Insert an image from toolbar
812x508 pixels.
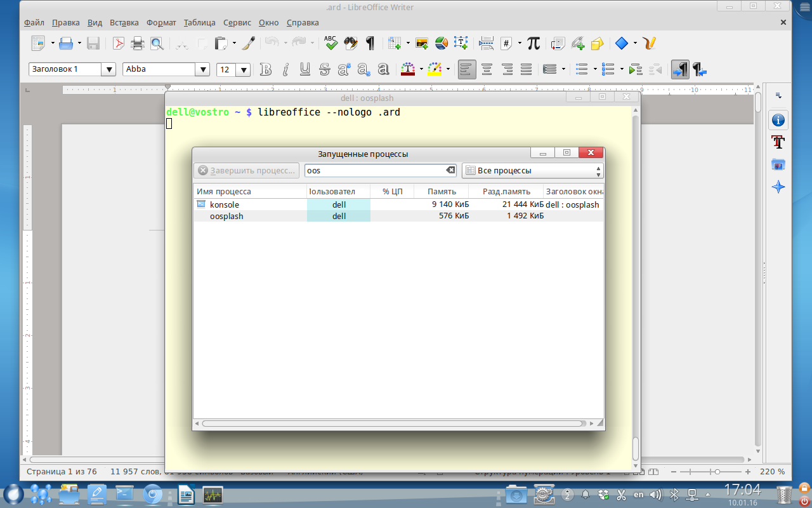click(x=422, y=43)
